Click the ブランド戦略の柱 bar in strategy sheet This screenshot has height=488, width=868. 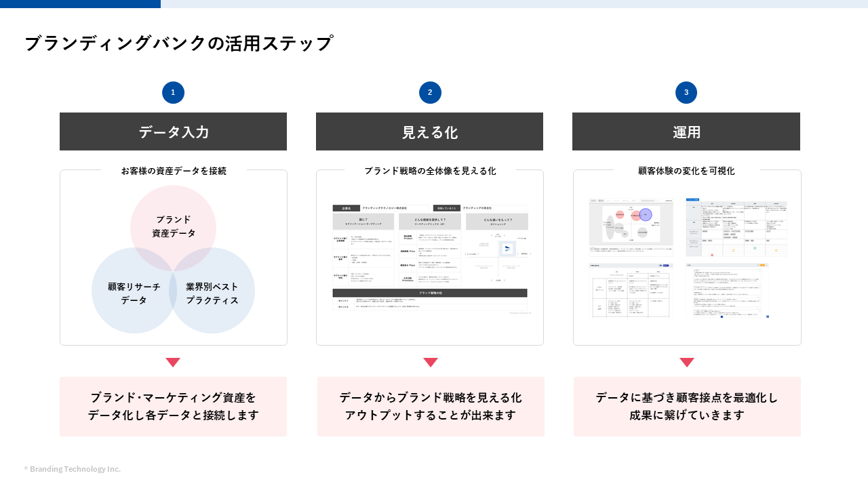430,293
